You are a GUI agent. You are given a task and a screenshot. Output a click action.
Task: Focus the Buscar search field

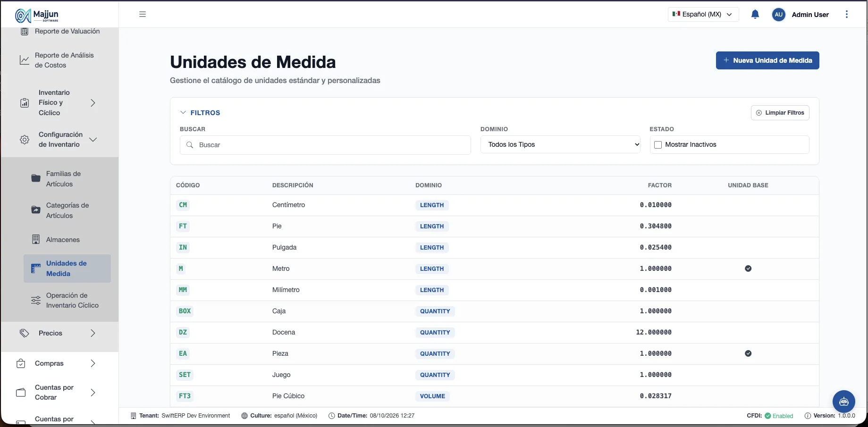(325, 145)
